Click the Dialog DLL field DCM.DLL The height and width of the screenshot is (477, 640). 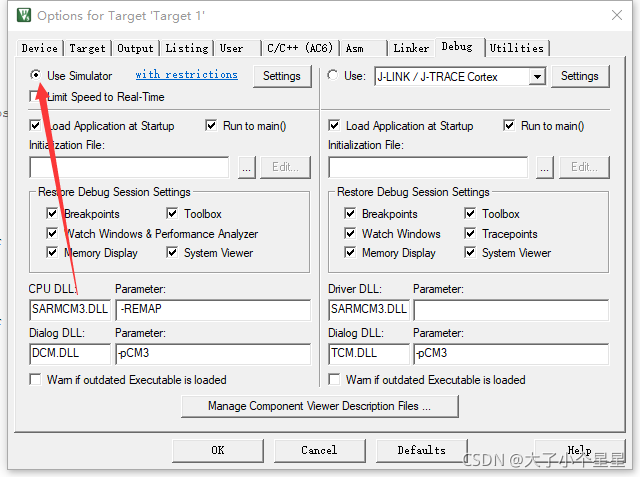click(x=70, y=353)
